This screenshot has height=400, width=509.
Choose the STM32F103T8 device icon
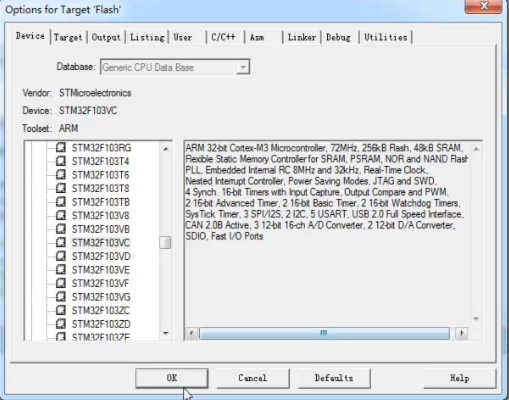pos(61,188)
